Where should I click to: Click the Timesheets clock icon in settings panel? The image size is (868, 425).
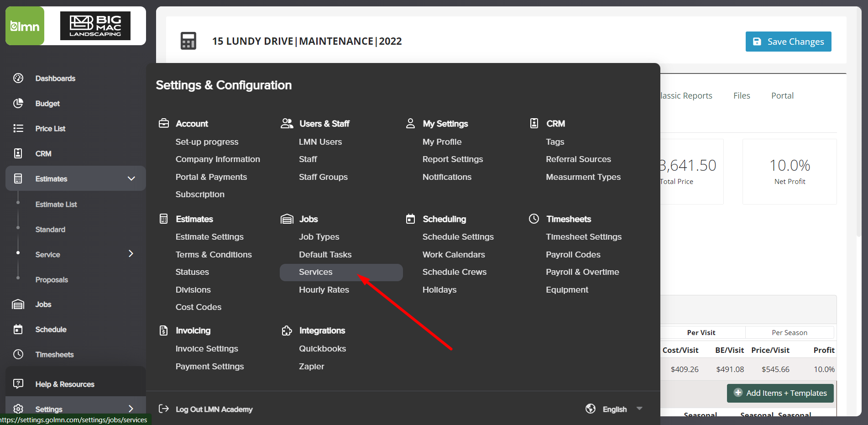[x=534, y=219]
